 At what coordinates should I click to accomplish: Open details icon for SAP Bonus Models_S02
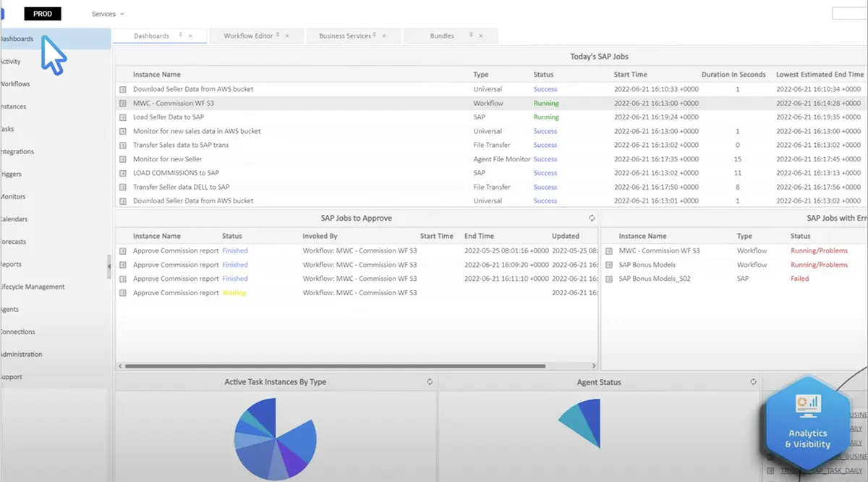point(608,279)
